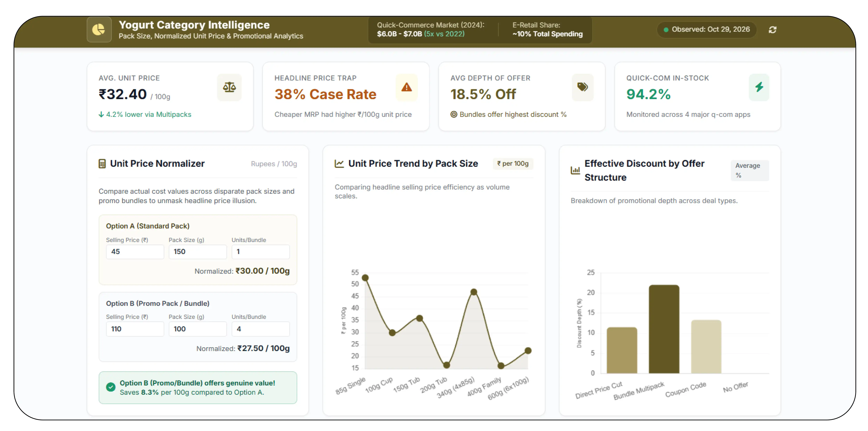Click the green status dot beside Observed
This screenshot has width=868, height=431.
(666, 30)
